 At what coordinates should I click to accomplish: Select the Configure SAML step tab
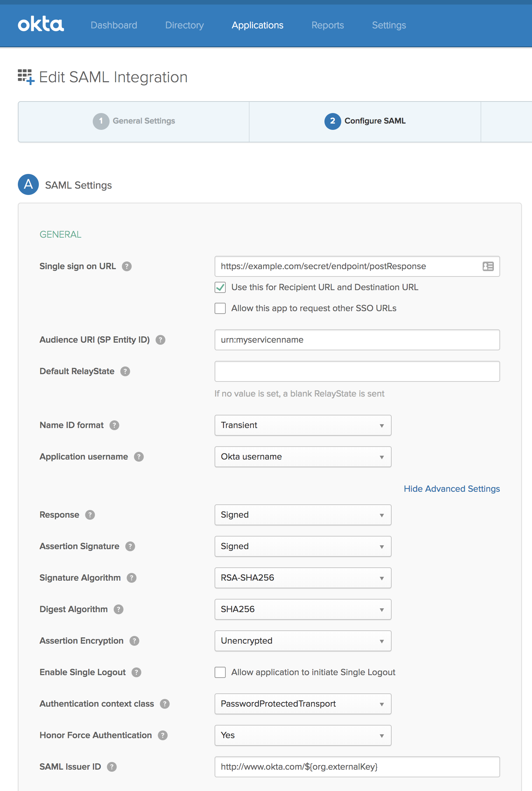point(365,122)
